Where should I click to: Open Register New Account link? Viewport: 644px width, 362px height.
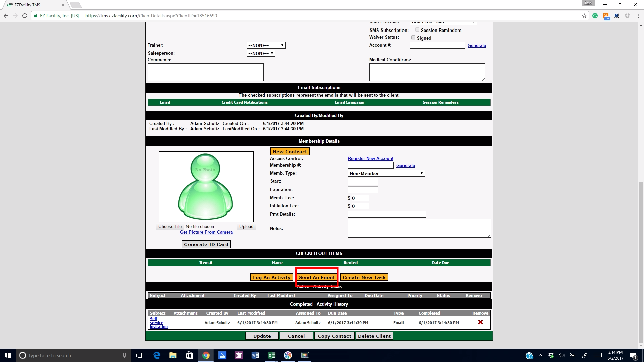pyautogui.click(x=370, y=158)
